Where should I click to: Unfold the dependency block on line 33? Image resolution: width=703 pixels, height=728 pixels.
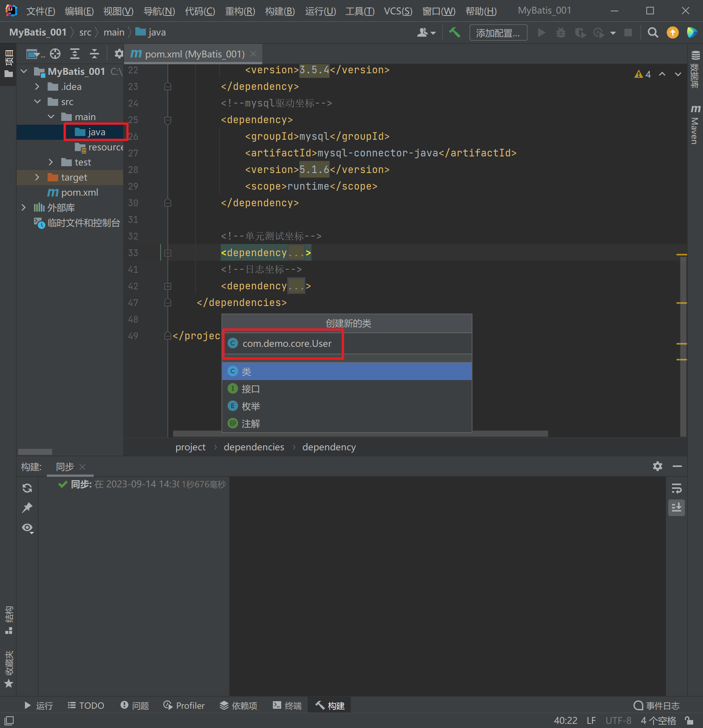(x=168, y=253)
